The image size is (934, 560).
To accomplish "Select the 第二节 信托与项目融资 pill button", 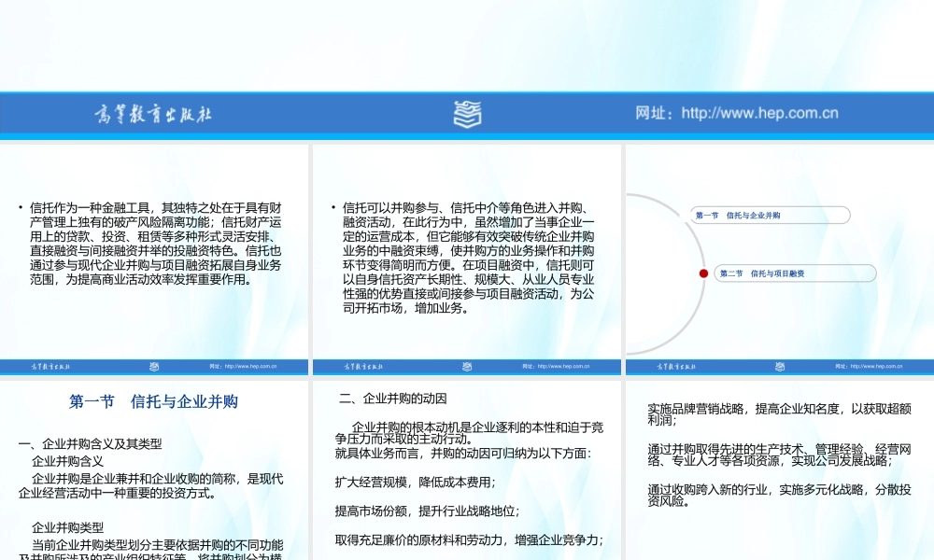I will [796, 273].
